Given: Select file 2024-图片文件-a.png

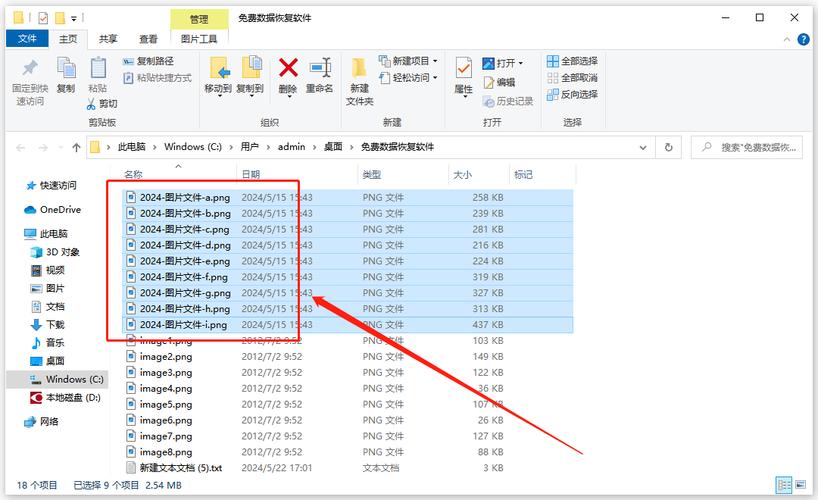Looking at the screenshot, I should pyautogui.click(x=348, y=197).
